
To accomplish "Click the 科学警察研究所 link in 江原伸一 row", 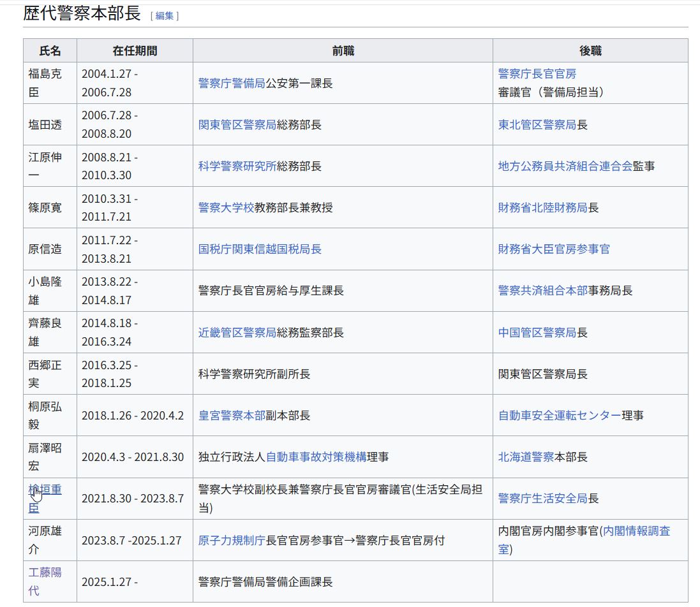I will tap(237, 166).
